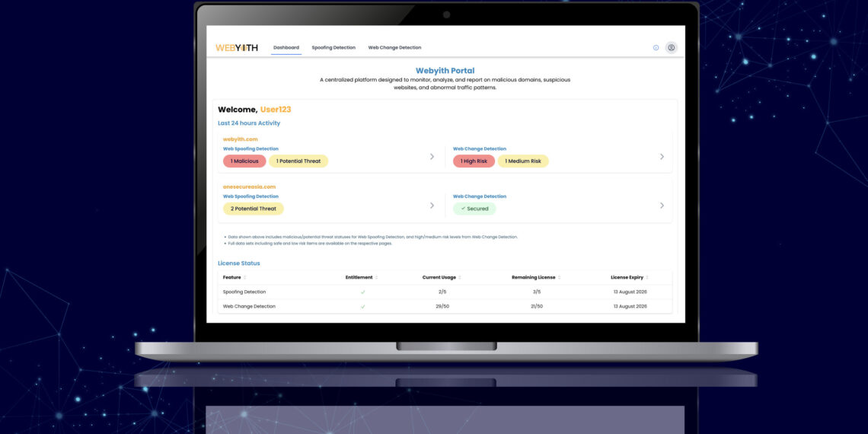
Task: Sort by License Expiry column icon
Action: click(x=646, y=277)
